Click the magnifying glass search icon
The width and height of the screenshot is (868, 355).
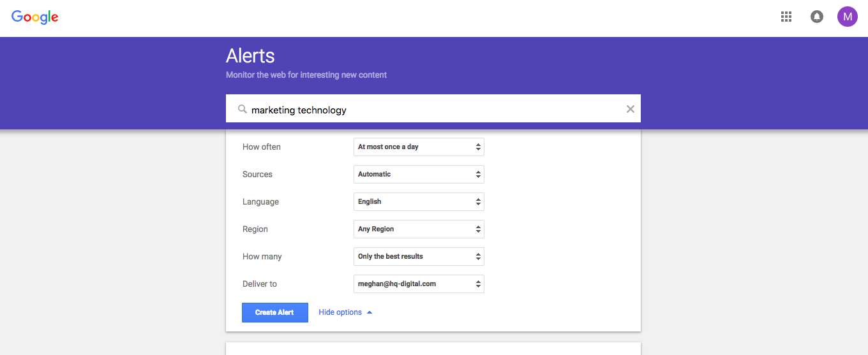pos(243,109)
